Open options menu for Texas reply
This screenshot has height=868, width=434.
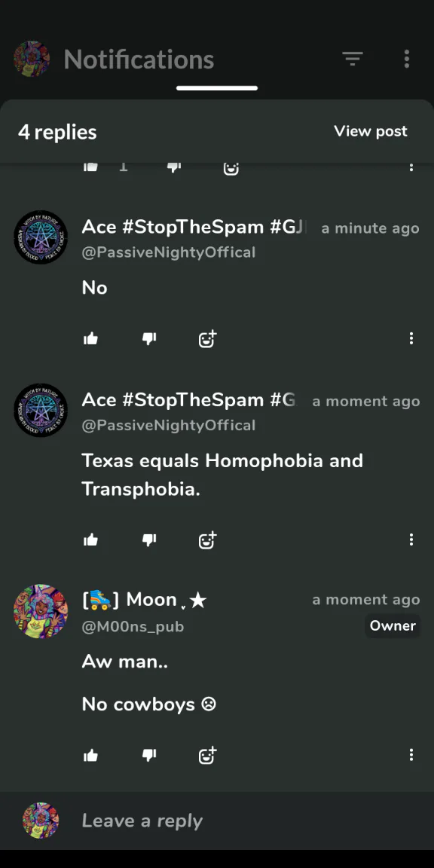point(411,539)
